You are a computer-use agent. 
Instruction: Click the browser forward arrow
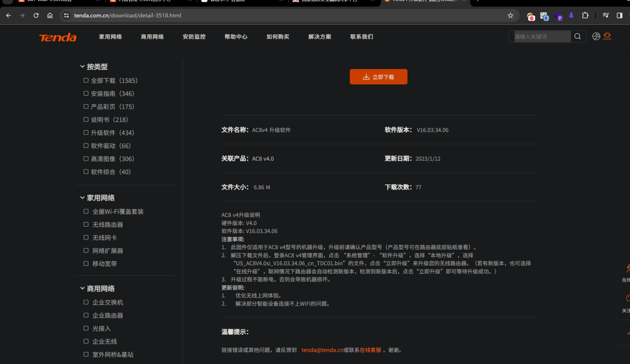coord(22,15)
